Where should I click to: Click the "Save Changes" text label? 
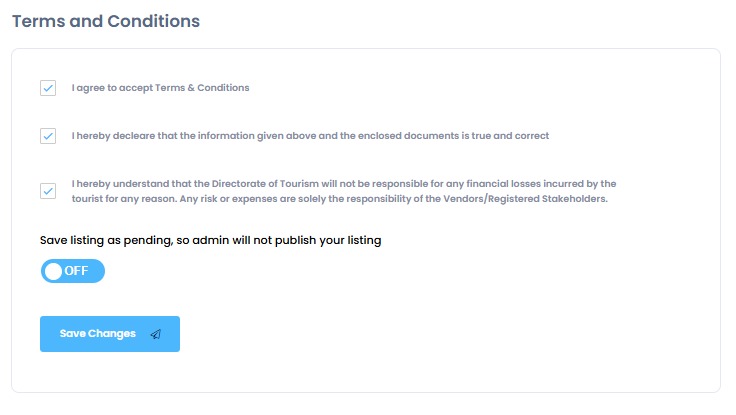click(97, 334)
